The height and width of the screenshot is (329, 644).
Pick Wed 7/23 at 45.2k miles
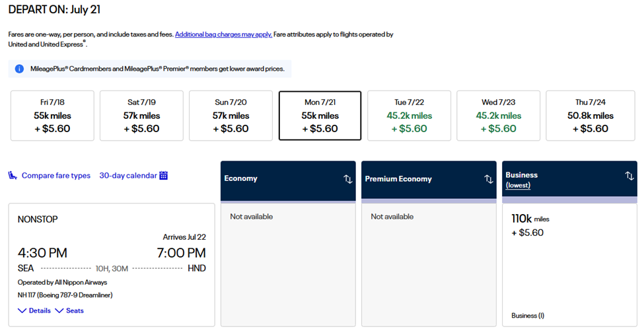click(498, 116)
